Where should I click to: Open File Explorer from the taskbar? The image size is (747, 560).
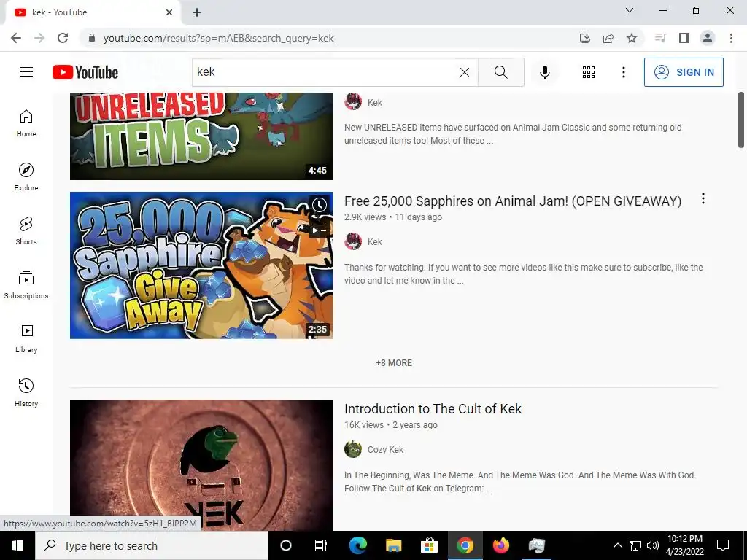pyautogui.click(x=393, y=545)
